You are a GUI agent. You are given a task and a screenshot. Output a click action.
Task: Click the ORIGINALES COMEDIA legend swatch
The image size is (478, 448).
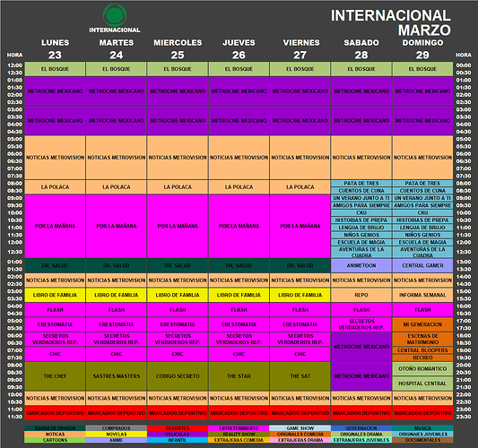coord(300,434)
